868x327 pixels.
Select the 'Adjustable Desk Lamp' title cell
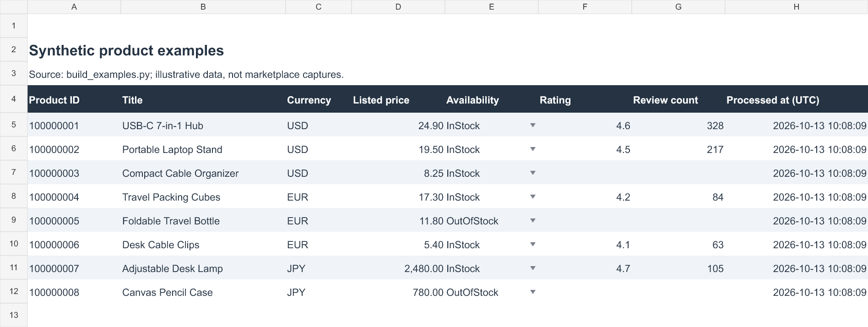(x=203, y=268)
